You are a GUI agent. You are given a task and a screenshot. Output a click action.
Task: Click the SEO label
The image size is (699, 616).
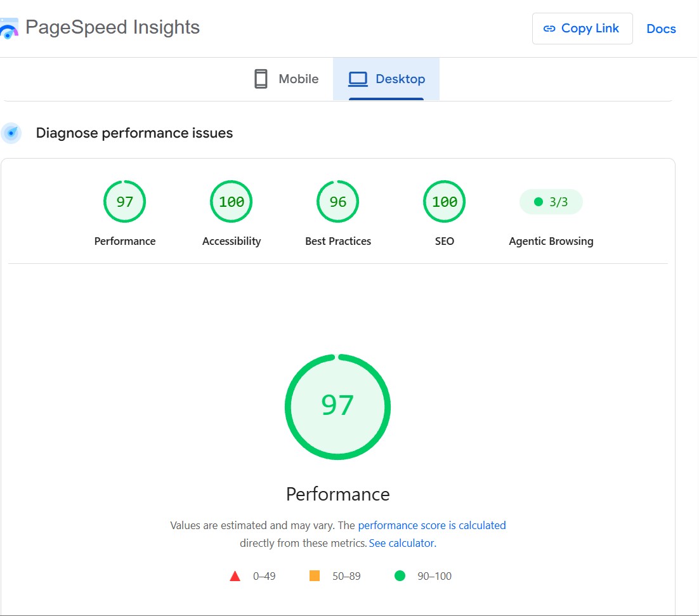pyautogui.click(x=445, y=241)
